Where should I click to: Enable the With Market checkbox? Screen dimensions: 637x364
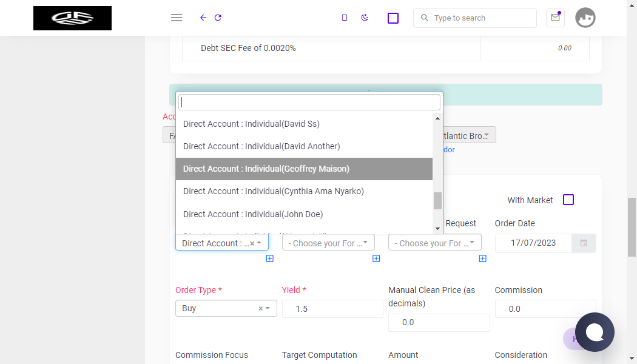click(x=568, y=200)
